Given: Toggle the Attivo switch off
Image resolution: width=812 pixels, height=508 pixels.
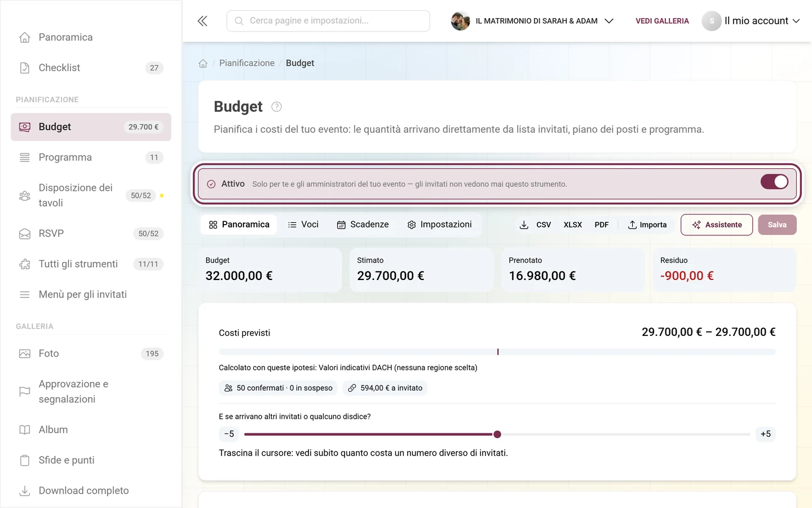Looking at the screenshot, I should click(x=774, y=182).
